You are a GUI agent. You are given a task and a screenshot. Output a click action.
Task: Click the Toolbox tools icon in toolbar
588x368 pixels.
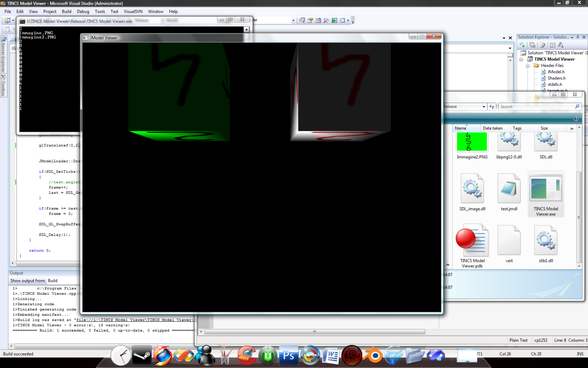[x=326, y=21]
